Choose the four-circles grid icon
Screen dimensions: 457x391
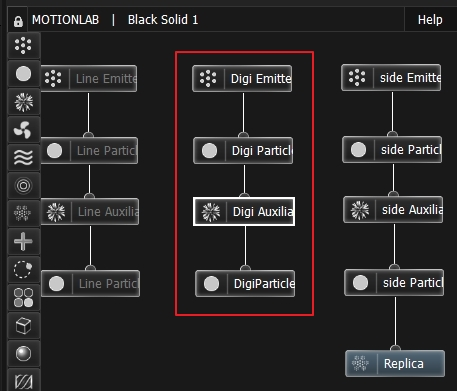click(x=23, y=297)
